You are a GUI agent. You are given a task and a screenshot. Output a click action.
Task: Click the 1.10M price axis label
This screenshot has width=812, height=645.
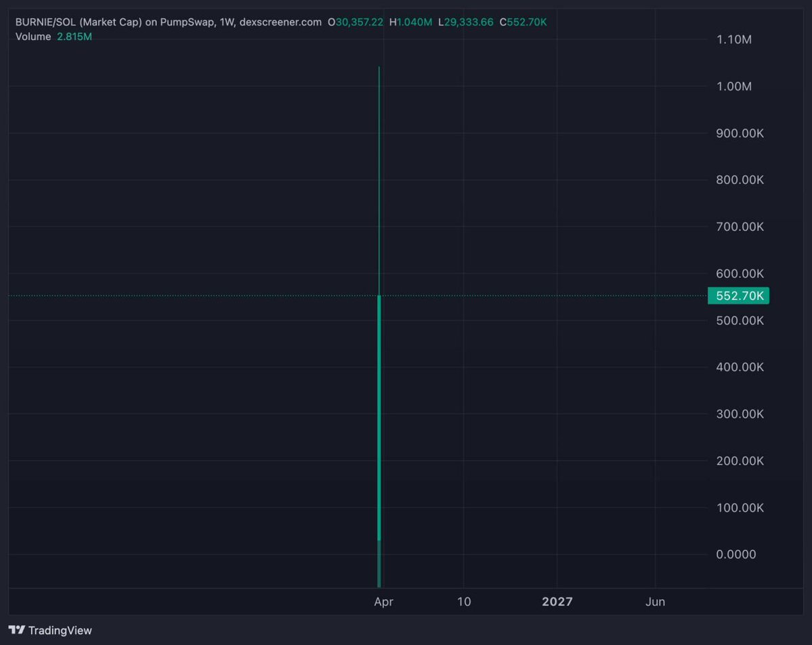click(733, 39)
